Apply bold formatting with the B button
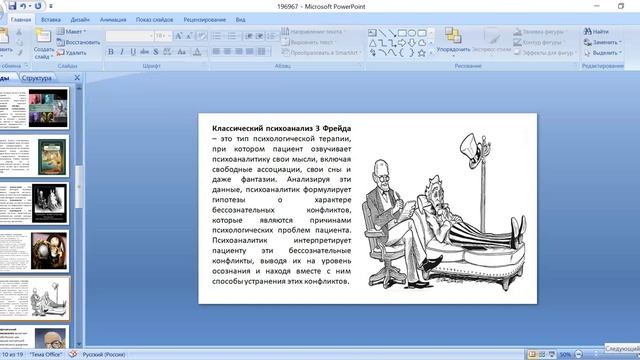This screenshot has width=640, height=360. 111,52
